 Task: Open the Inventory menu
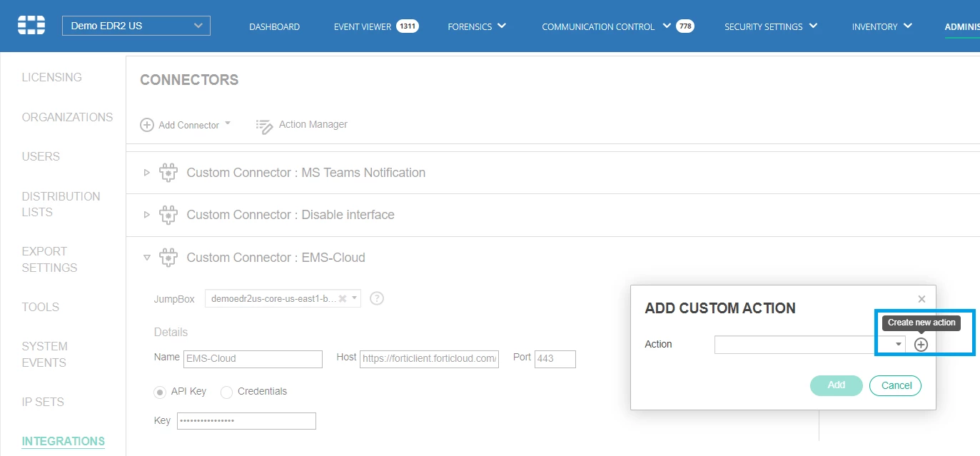click(874, 26)
